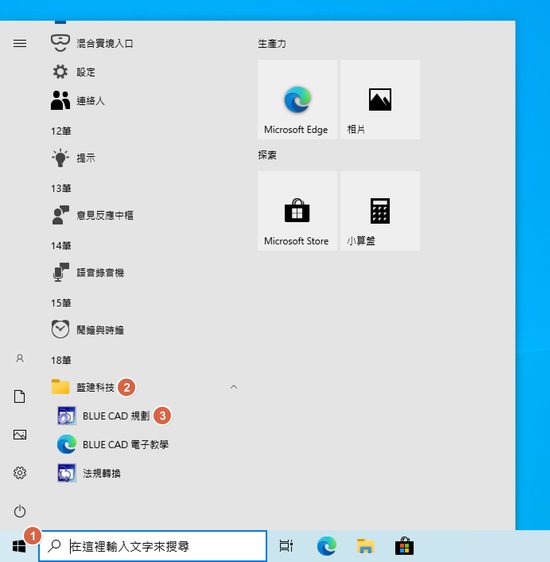Collapse the 藍建科技 folder chevron
The image size is (550, 562).
tap(234, 387)
